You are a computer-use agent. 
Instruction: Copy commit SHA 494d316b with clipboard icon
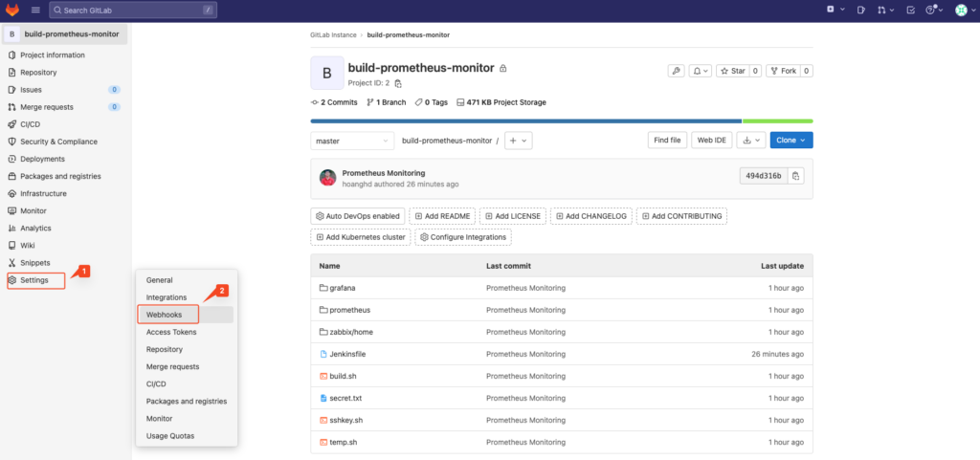coord(795,176)
